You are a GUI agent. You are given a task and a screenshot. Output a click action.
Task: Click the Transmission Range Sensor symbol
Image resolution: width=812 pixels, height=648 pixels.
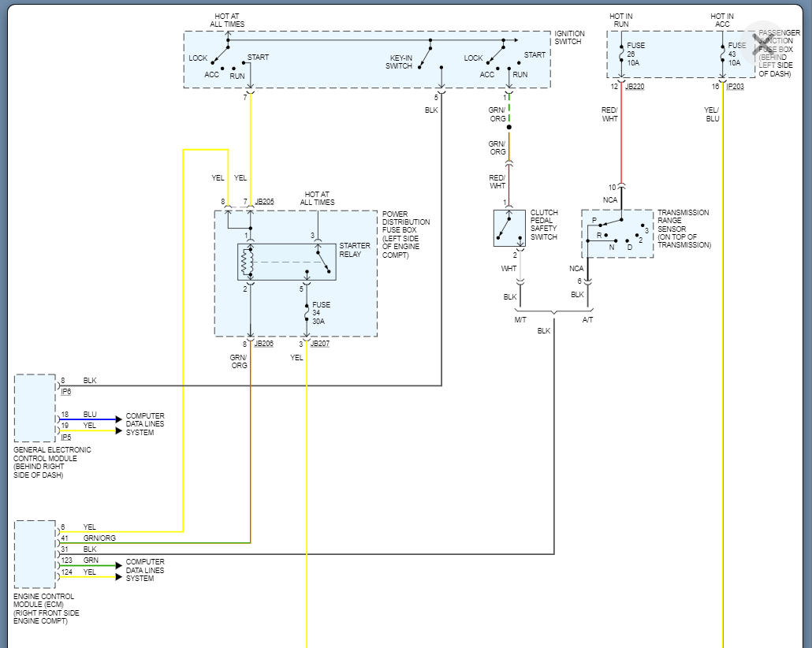click(x=617, y=233)
